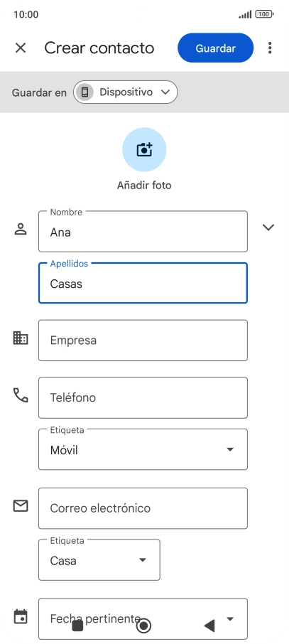Screen dimensions: 289x644
Task: Select the Correo electrónico input field
Action: (143, 508)
